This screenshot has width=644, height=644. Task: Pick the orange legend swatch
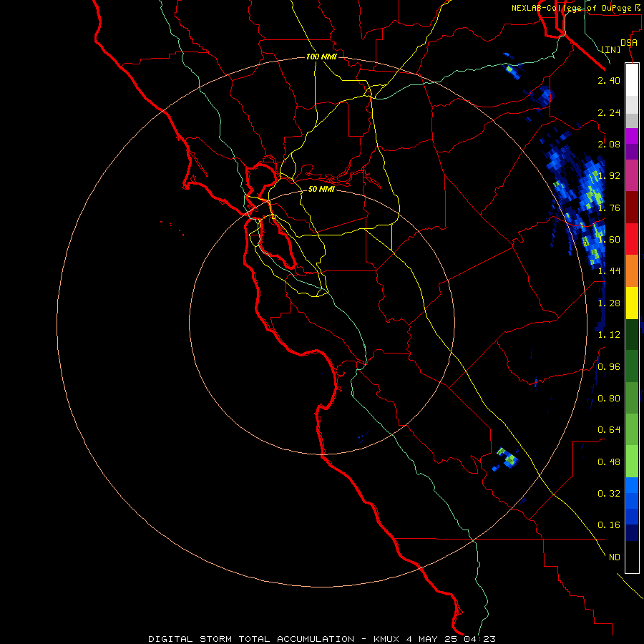(632, 271)
